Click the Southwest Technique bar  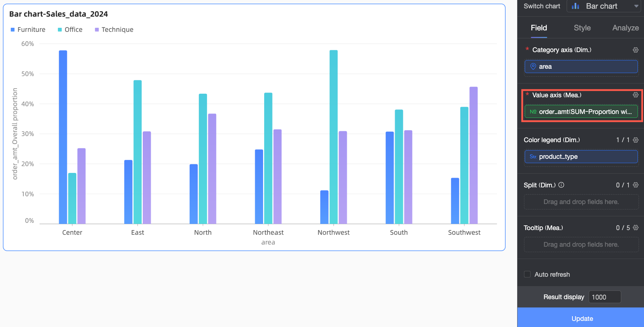[x=473, y=156]
